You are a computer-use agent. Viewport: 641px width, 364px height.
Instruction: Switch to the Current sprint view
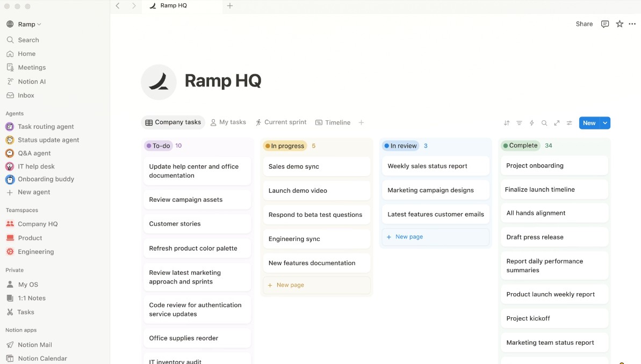click(281, 122)
